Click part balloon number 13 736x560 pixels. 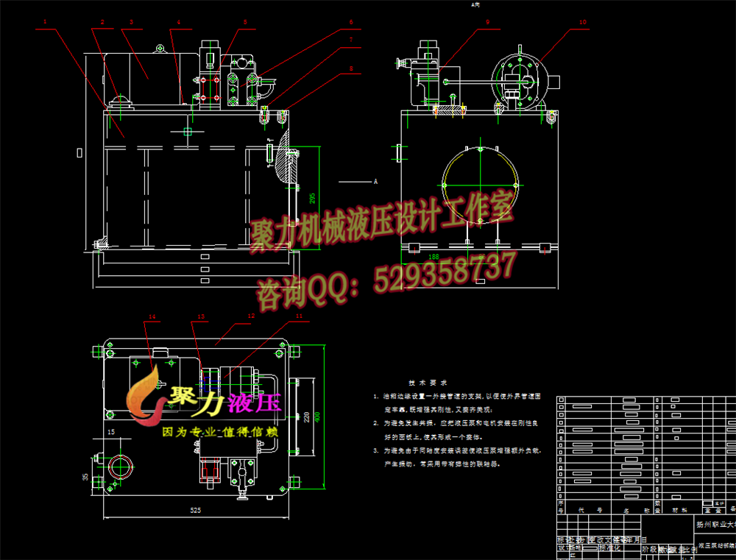[201, 316]
